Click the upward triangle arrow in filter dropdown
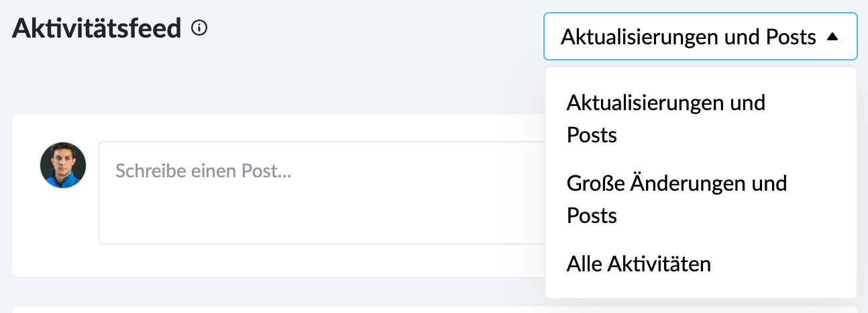 pos(832,37)
